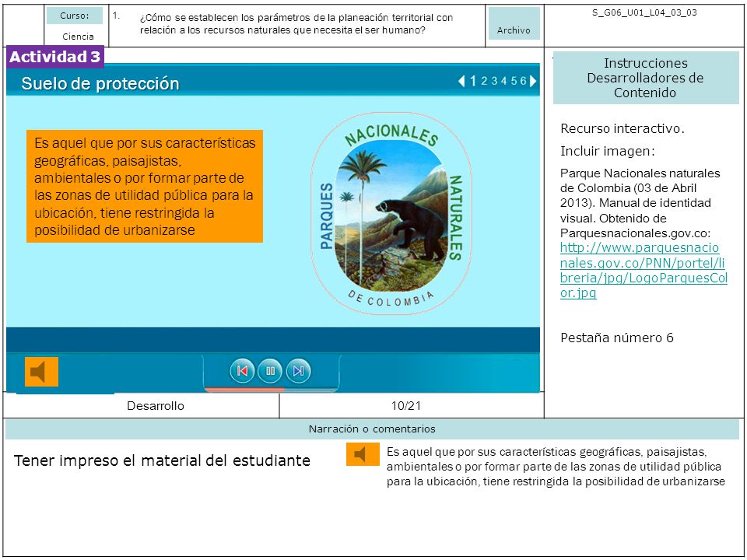Click the 'Suelo de protección' slide title
The image size is (747, 560).
click(100, 83)
